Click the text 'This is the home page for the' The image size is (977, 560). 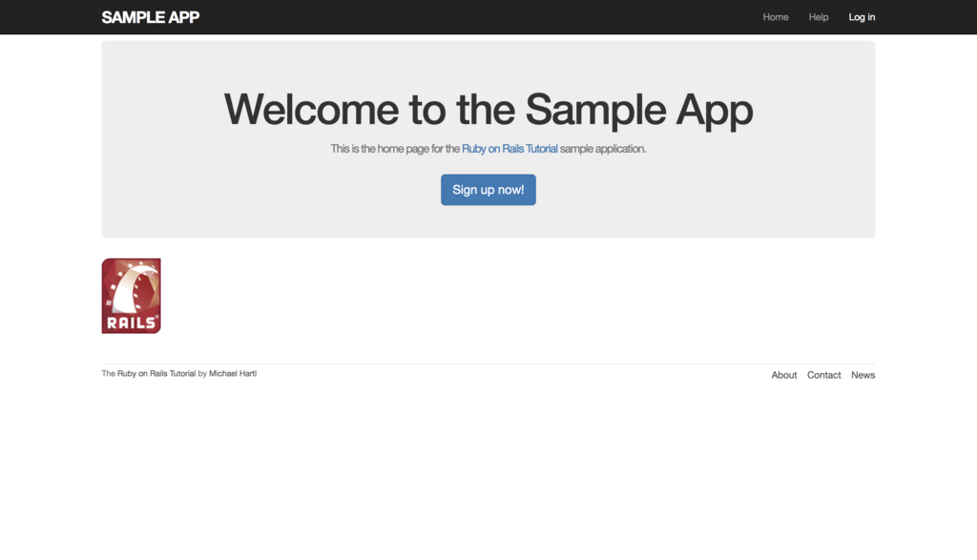[395, 149]
